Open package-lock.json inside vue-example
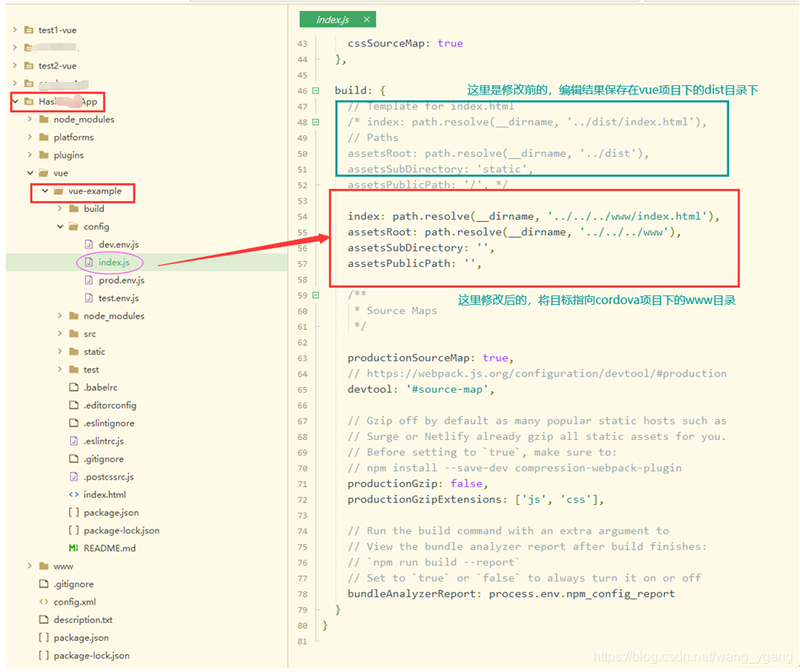Image resolution: width=800 pixels, height=672 pixels. point(122,530)
